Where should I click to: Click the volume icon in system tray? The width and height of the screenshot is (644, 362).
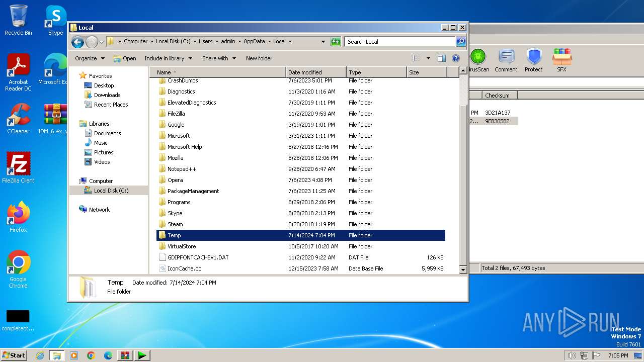572,355
